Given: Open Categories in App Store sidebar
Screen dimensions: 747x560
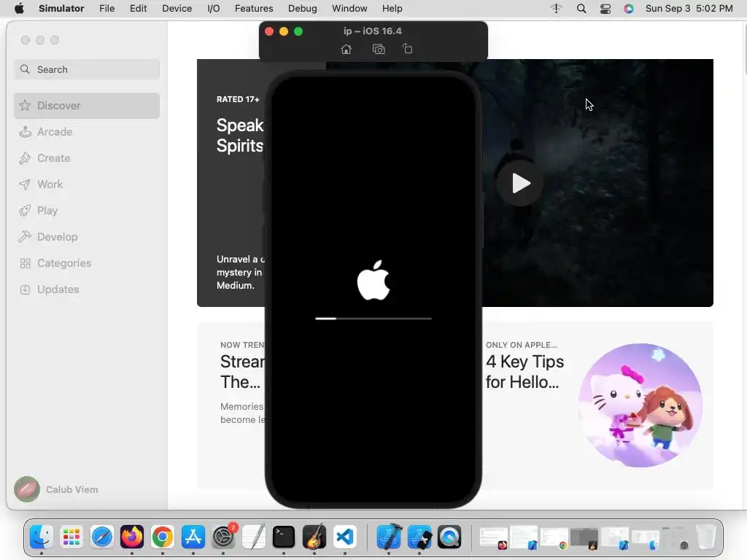Looking at the screenshot, I should pos(87,262).
